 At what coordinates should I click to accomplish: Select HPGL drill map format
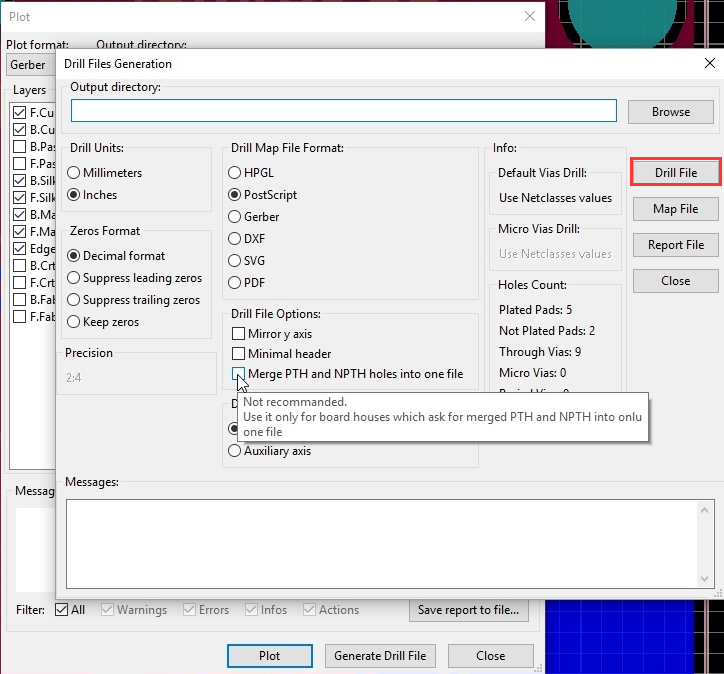(235, 173)
